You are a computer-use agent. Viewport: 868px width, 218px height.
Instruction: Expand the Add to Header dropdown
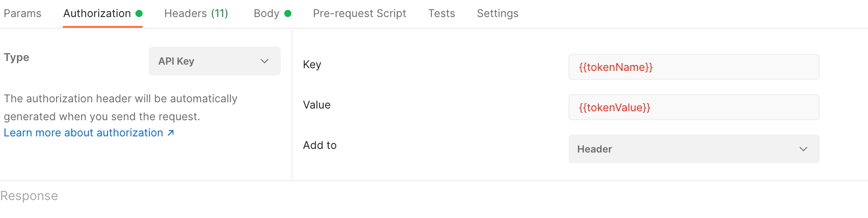click(x=693, y=149)
